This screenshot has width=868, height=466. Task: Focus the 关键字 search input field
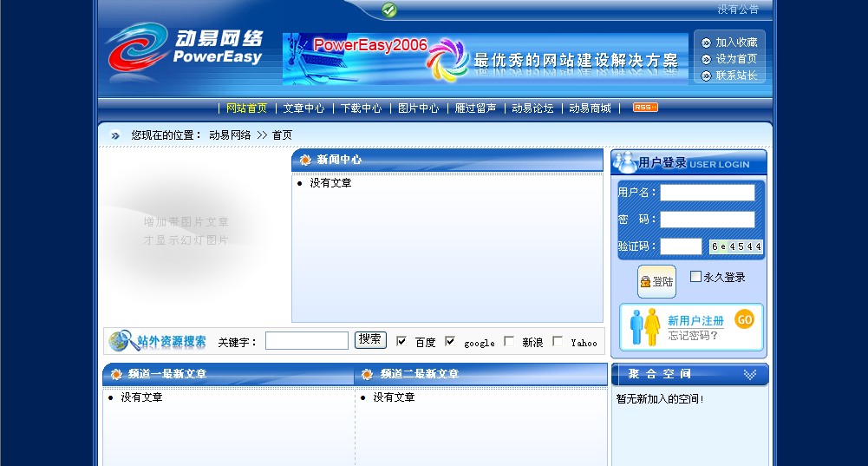click(307, 341)
